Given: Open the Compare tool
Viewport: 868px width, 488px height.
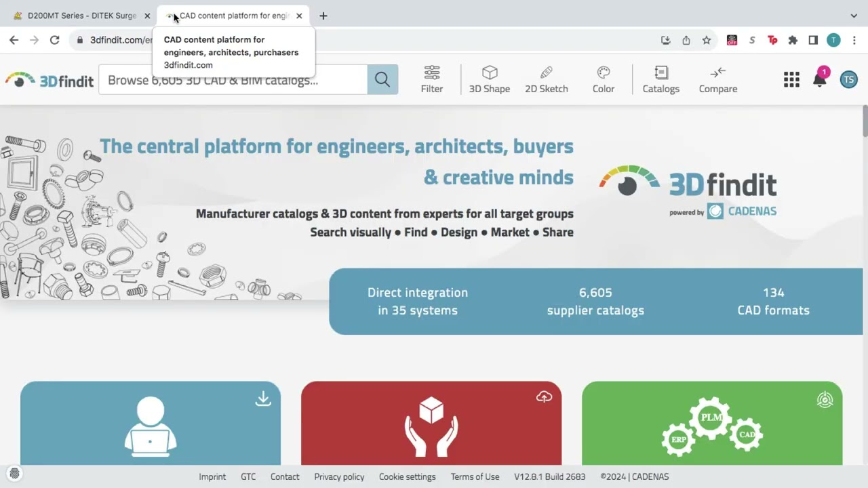Looking at the screenshot, I should pos(718,80).
